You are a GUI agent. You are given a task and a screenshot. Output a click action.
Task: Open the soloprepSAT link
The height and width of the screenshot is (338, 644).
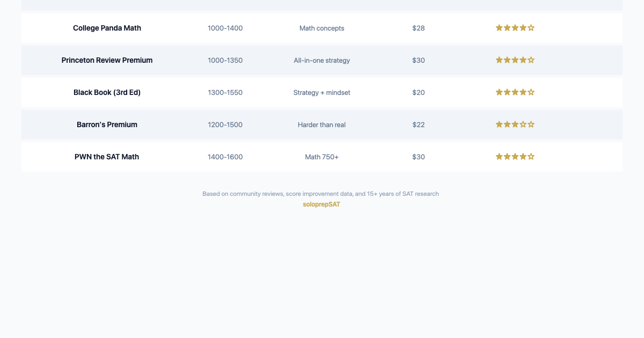(x=321, y=204)
